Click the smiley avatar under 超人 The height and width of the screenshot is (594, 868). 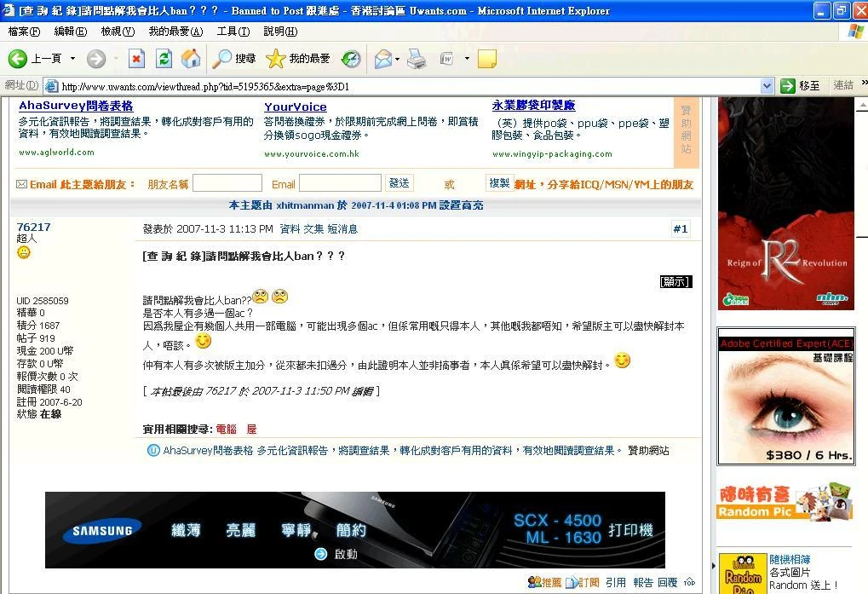[x=23, y=252]
